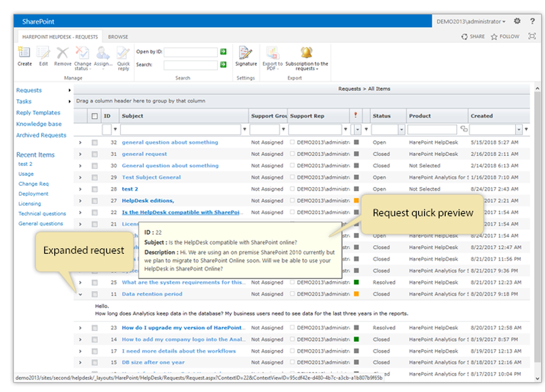This screenshot has width=545, height=392.
Task: Open the Requests navigation item
Action: tap(29, 91)
